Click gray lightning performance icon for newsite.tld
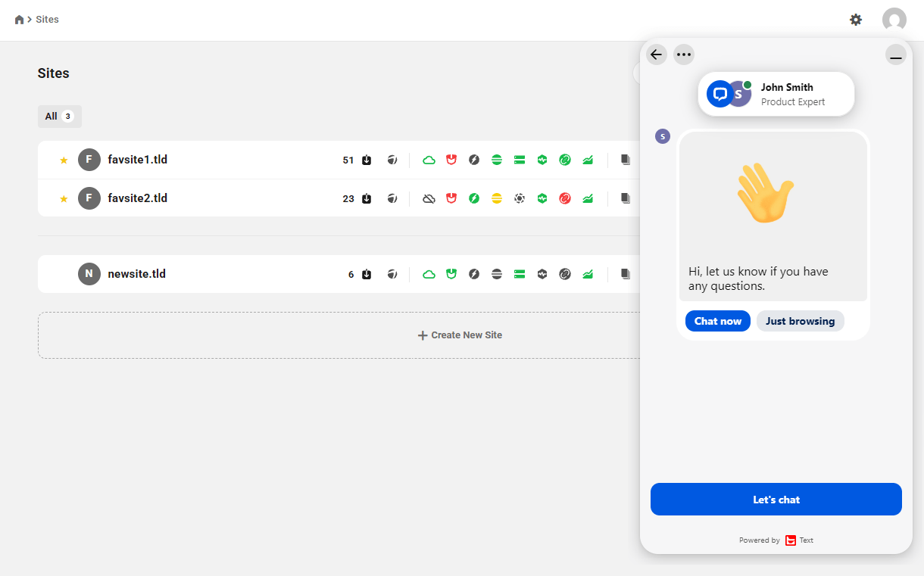Viewport: 924px width, 576px height. (474, 274)
